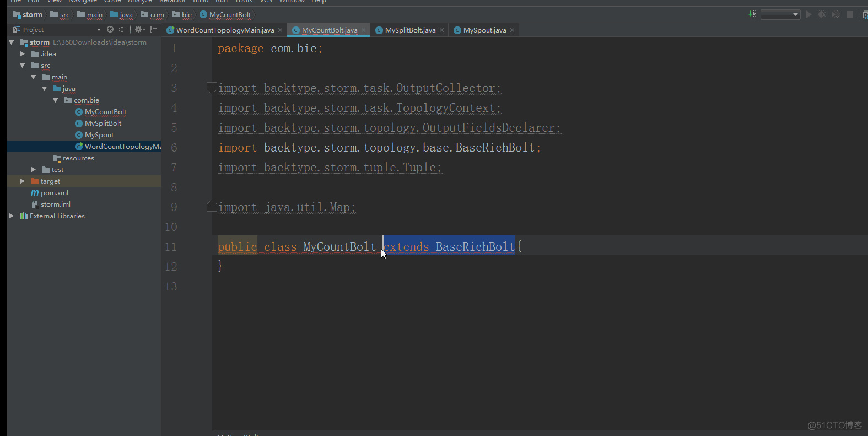Open the Project panel settings gear

[x=140, y=29]
